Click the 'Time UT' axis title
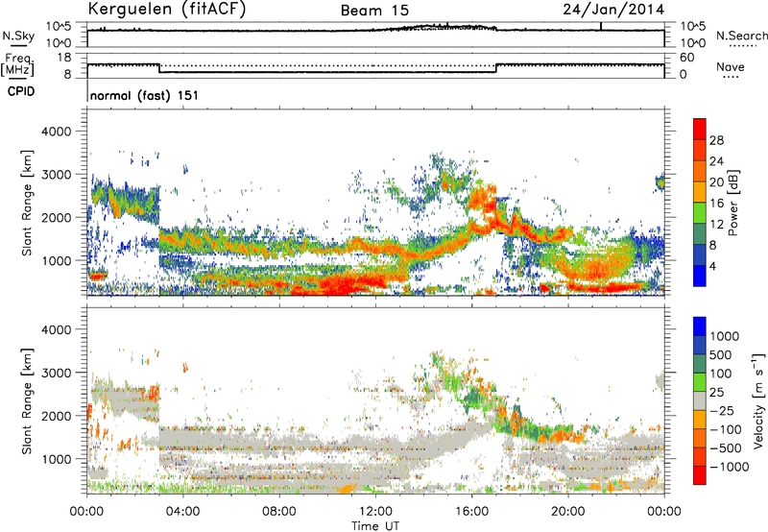 tap(375, 526)
